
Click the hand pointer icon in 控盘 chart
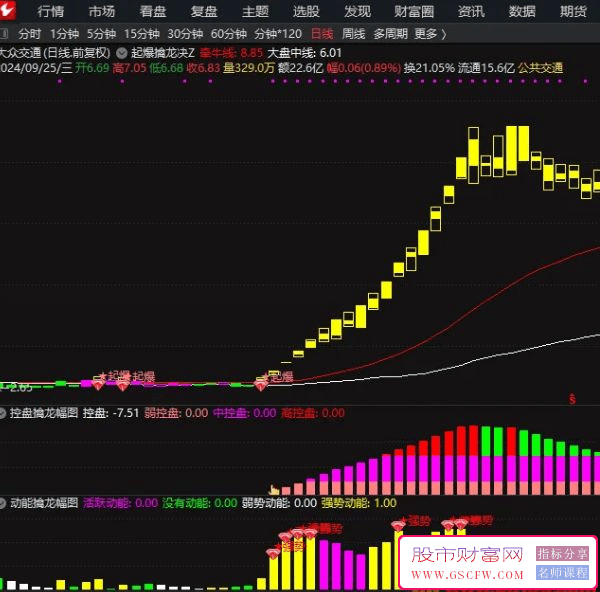point(274,489)
